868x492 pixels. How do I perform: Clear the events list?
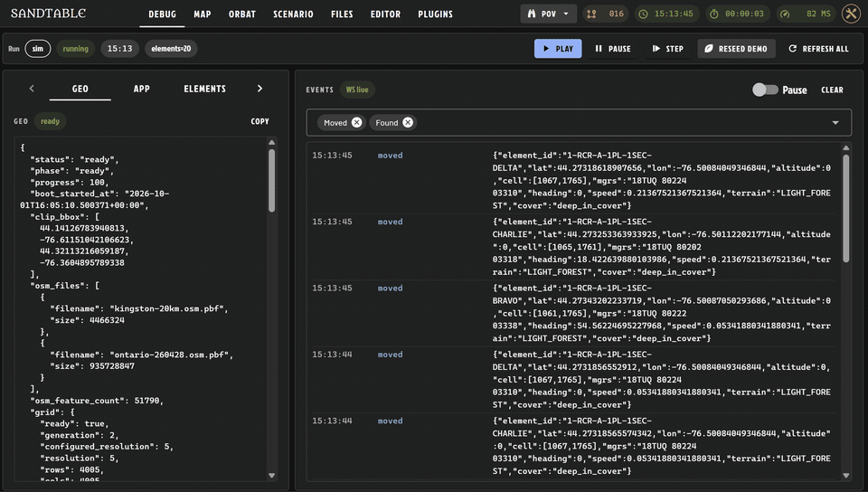pos(832,90)
